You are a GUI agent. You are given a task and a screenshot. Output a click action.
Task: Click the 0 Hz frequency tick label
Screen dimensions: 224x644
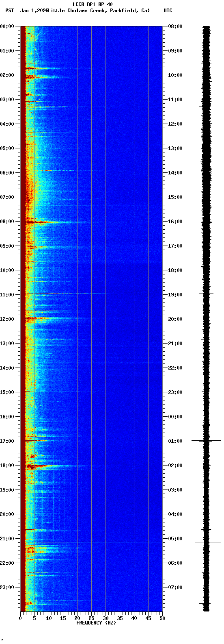pos(20,618)
